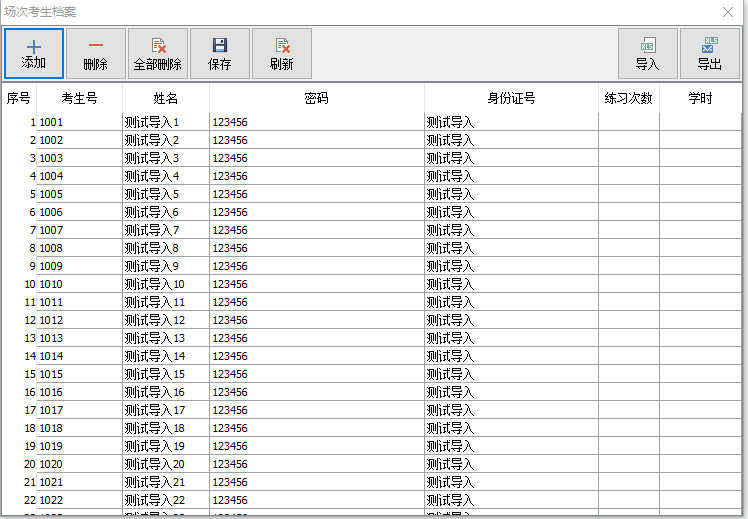Click the sequence number 4 cell
This screenshot has height=519, width=748.
click(x=19, y=176)
